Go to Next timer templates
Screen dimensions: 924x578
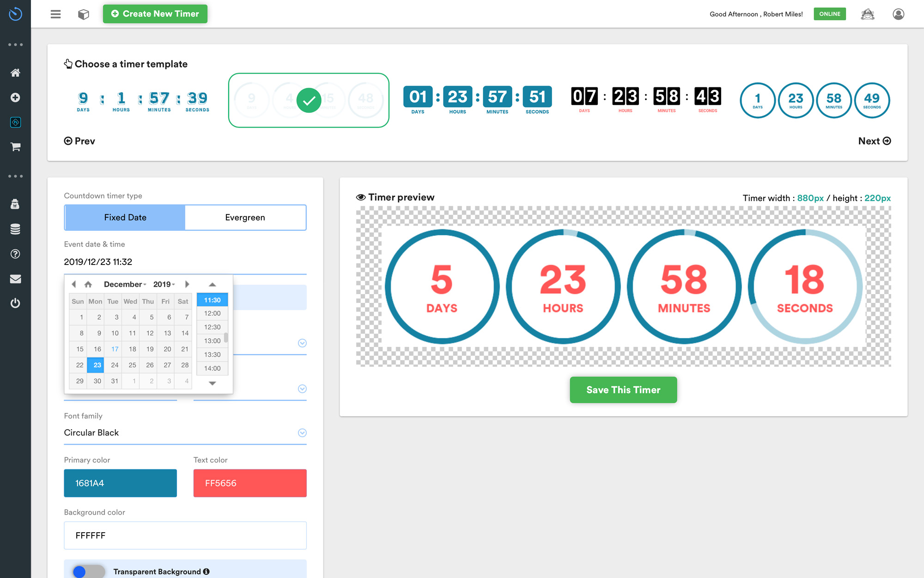click(x=874, y=141)
